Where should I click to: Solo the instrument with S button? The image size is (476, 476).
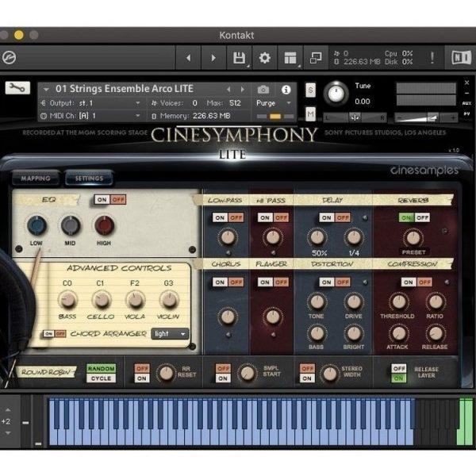click(310, 90)
